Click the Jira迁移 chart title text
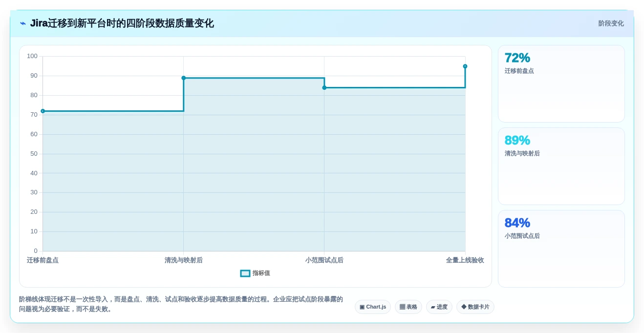 coord(122,23)
